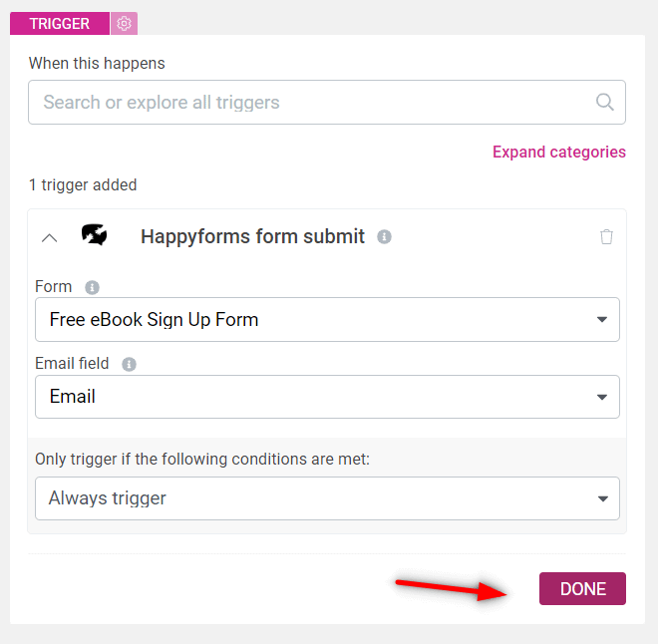This screenshot has height=644, width=658.
Task: Delete the Happyforms trigger with trash icon
Action: tap(606, 237)
